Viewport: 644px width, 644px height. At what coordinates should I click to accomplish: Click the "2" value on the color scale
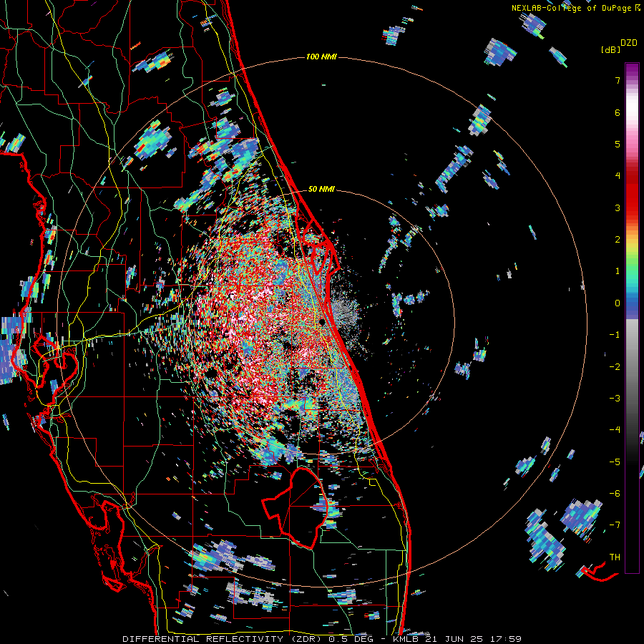pos(618,240)
